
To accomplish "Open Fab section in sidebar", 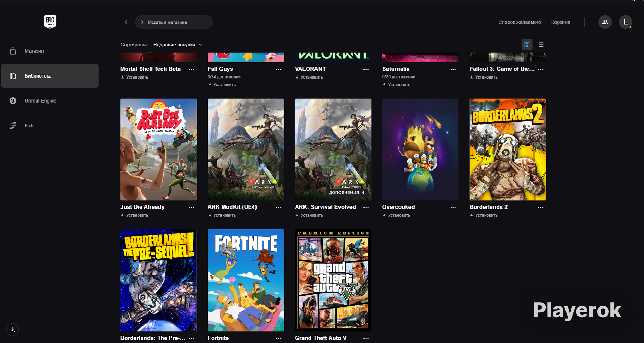I will [x=50, y=126].
